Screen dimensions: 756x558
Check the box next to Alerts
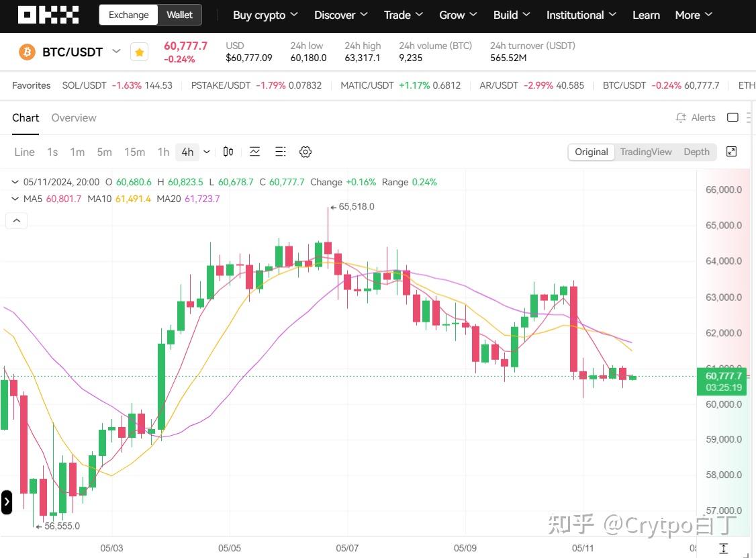(x=732, y=117)
